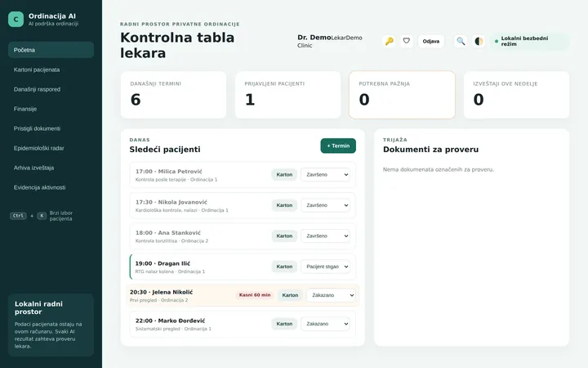Expand Pacijent stigao dropdown for Dragan Ilić
This screenshot has height=368, width=588.
pos(325,267)
